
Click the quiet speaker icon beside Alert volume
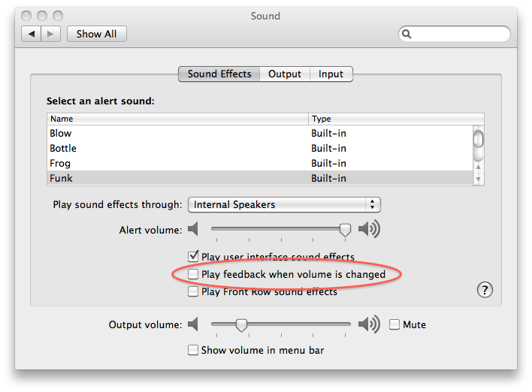pos(193,229)
